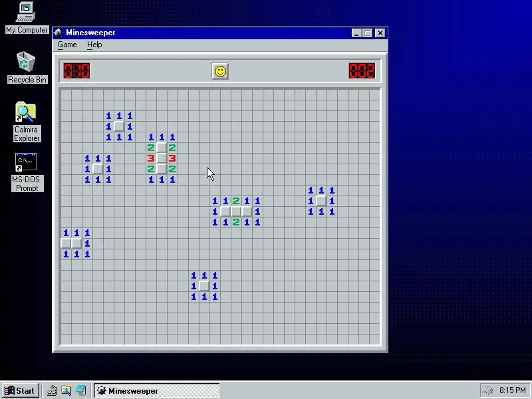
Task: Uncover the covered cell between the red 3s
Action: click(x=162, y=158)
